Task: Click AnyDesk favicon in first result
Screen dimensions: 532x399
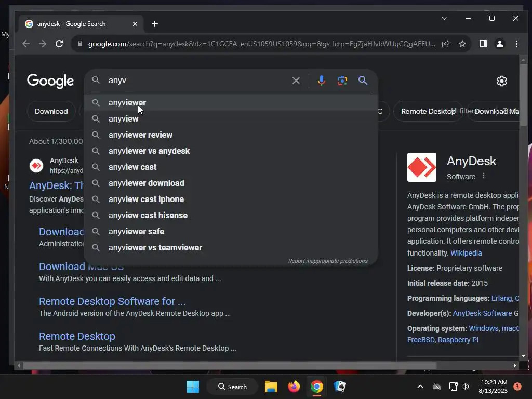Action: click(x=36, y=166)
